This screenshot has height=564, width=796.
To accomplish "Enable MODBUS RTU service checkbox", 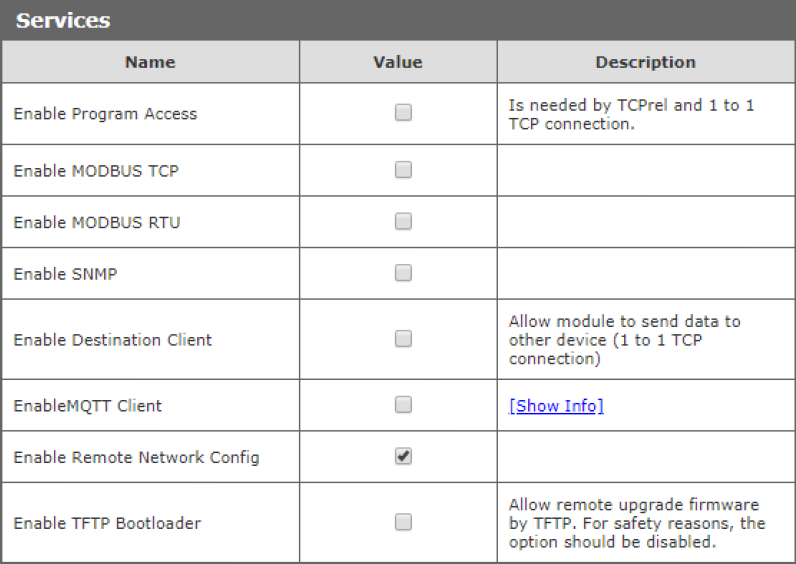I will [403, 221].
